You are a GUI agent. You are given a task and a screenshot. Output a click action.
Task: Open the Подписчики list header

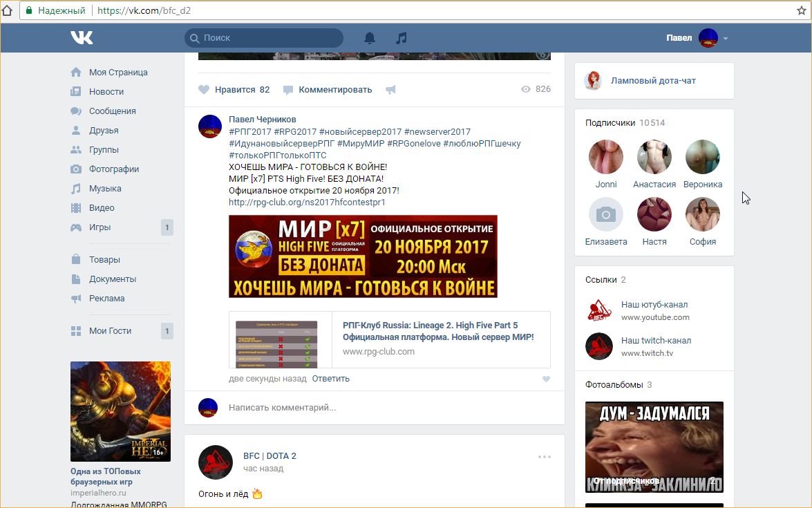(625, 123)
